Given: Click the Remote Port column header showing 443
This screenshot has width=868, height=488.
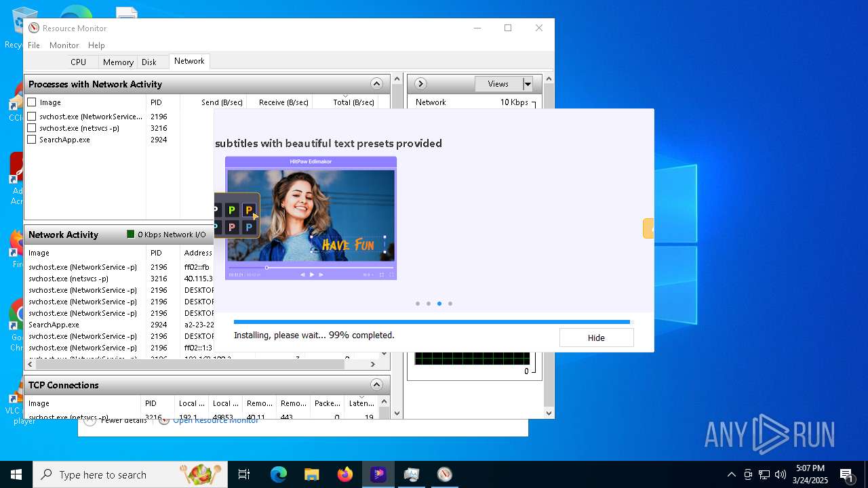Looking at the screenshot, I should click(293, 403).
